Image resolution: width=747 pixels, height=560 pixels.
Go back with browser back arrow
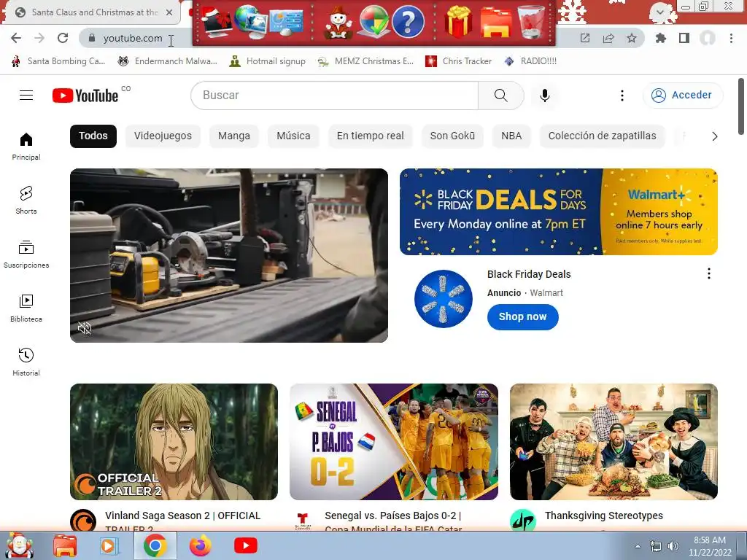[x=16, y=38]
